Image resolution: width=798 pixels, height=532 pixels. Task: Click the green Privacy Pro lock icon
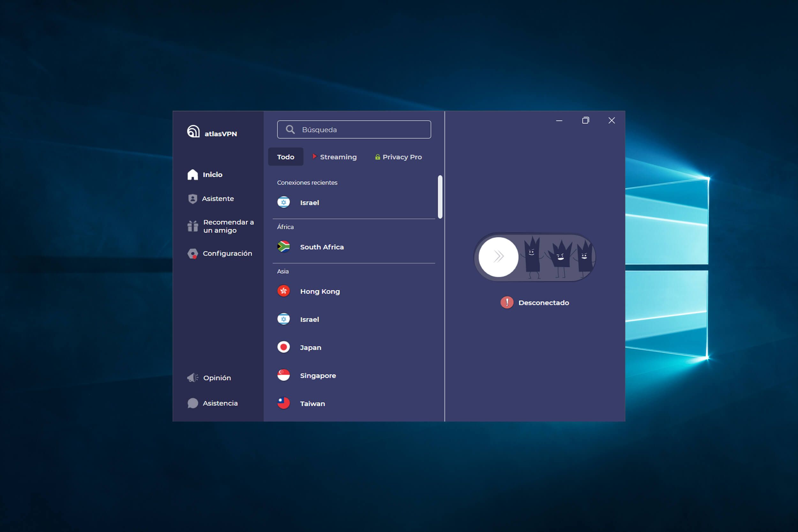click(x=377, y=157)
